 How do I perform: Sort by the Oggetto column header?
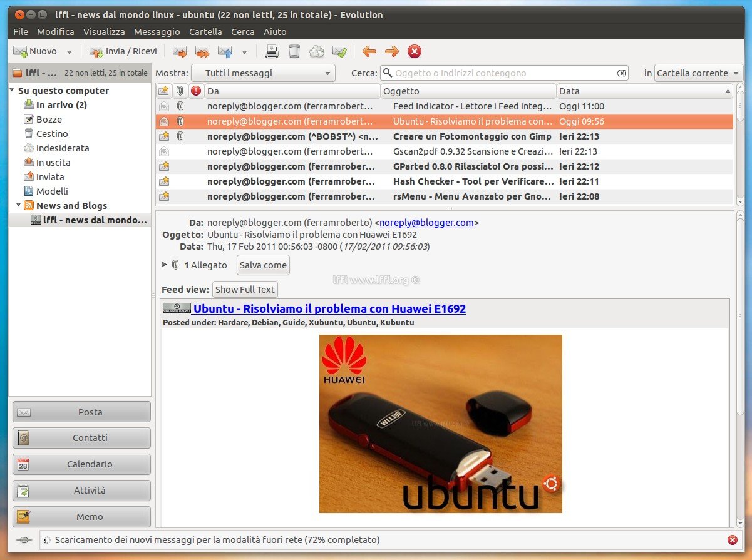click(468, 91)
